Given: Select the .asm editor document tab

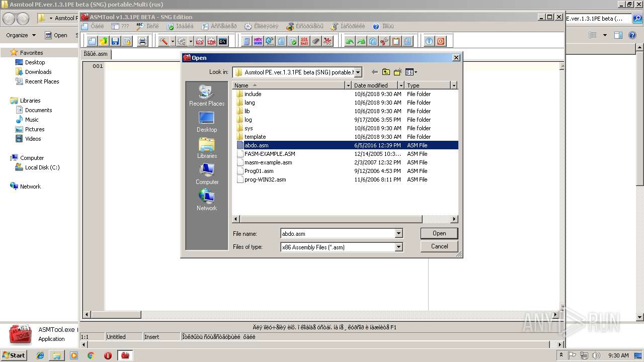Looking at the screenshot, I should [96, 54].
